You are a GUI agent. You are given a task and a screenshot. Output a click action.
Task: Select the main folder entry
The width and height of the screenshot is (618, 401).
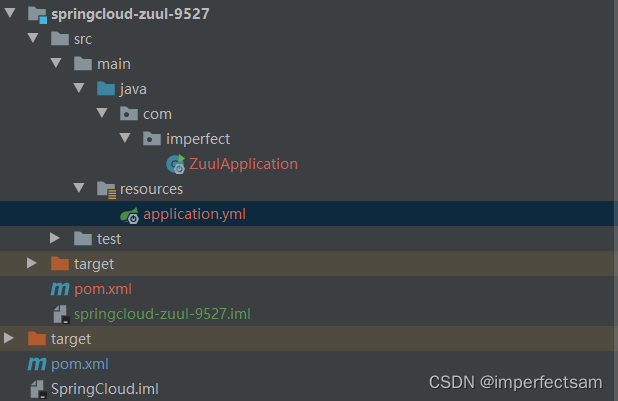click(114, 64)
